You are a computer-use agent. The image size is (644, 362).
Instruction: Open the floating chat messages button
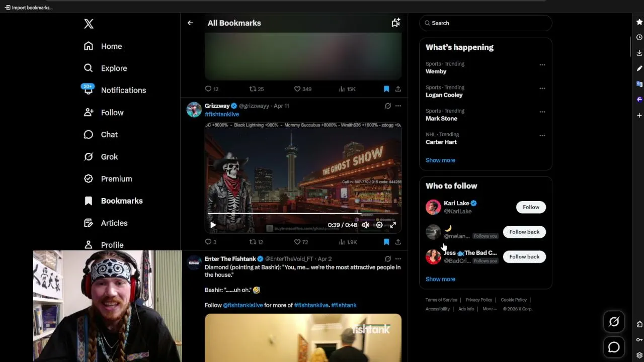pyautogui.click(x=614, y=347)
